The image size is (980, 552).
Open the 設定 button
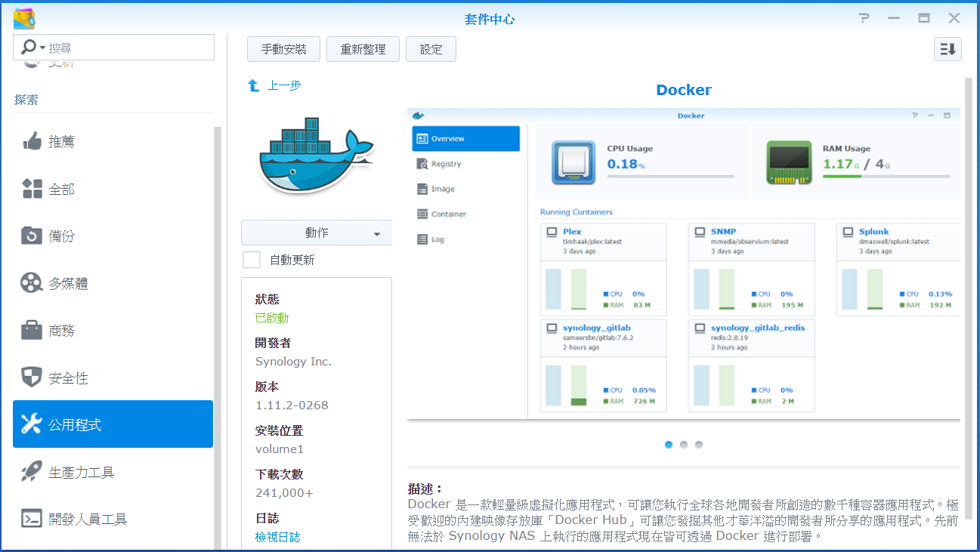pos(431,49)
